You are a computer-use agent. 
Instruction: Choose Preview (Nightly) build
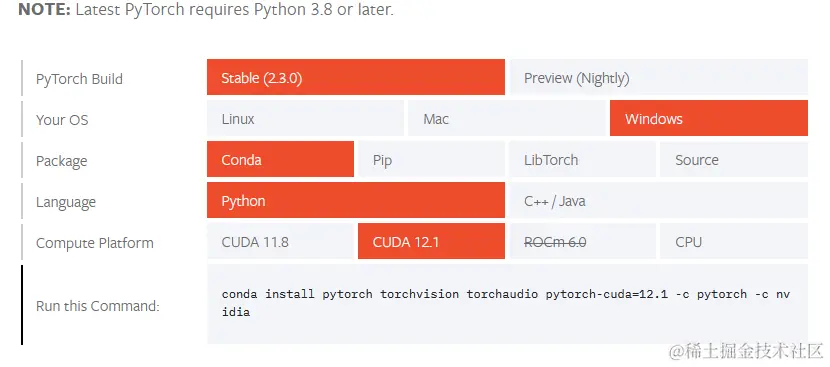(x=658, y=77)
